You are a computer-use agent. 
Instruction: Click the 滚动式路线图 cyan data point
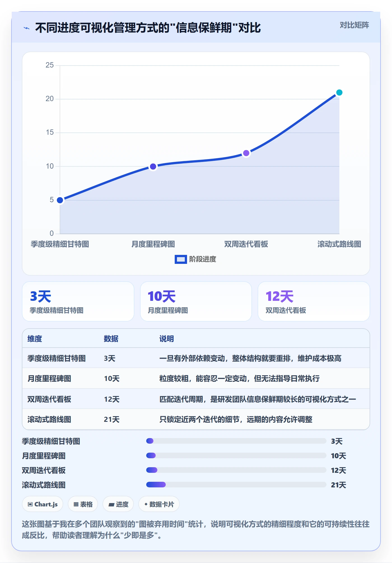pos(339,92)
